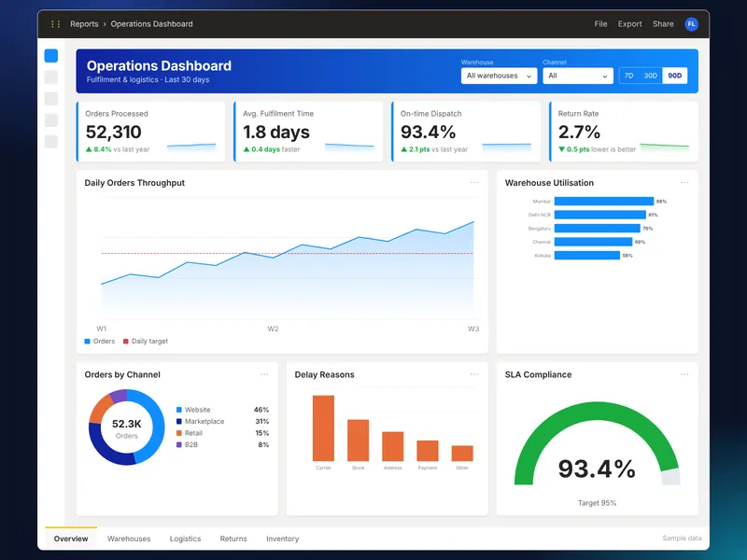This screenshot has height=560, width=747.
Task: Click the Kolkata utilisation bar
Action: point(587,256)
